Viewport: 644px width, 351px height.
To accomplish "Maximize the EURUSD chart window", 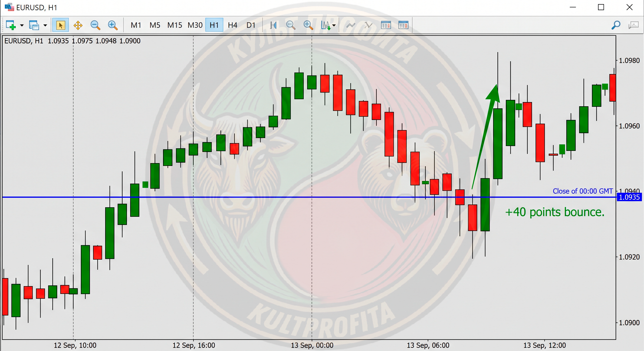I will tap(601, 7).
